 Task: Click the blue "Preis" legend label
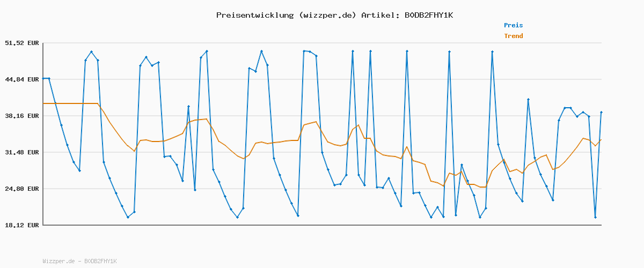click(513, 25)
